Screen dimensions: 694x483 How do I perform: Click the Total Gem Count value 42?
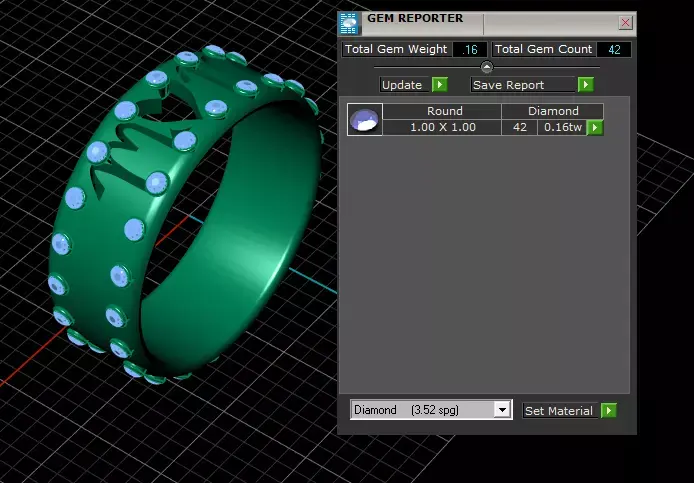pyautogui.click(x=614, y=50)
